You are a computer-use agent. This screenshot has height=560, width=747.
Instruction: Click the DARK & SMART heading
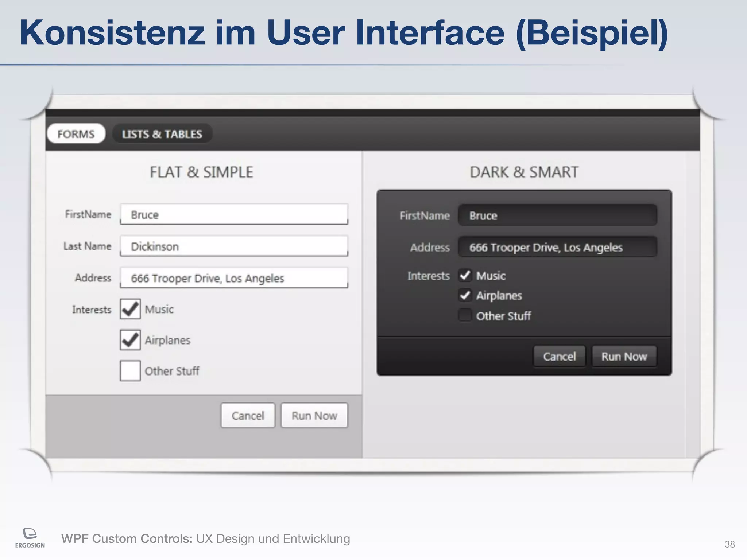tap(524, 172)
